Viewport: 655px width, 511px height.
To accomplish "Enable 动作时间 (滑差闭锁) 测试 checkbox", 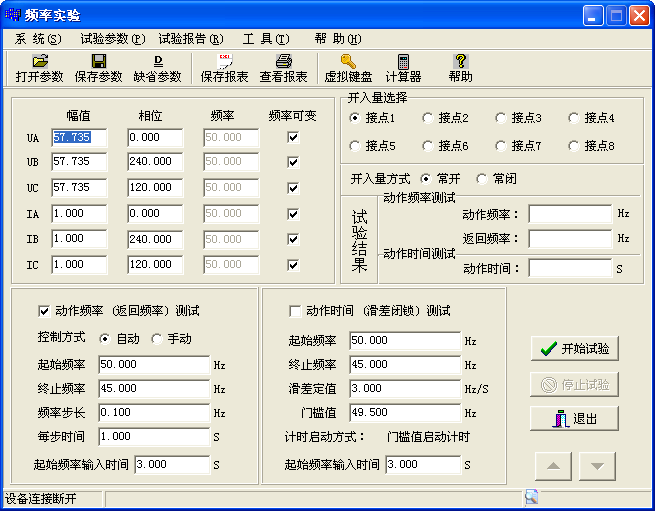I will pyautogui.click(x=295, y=311).
